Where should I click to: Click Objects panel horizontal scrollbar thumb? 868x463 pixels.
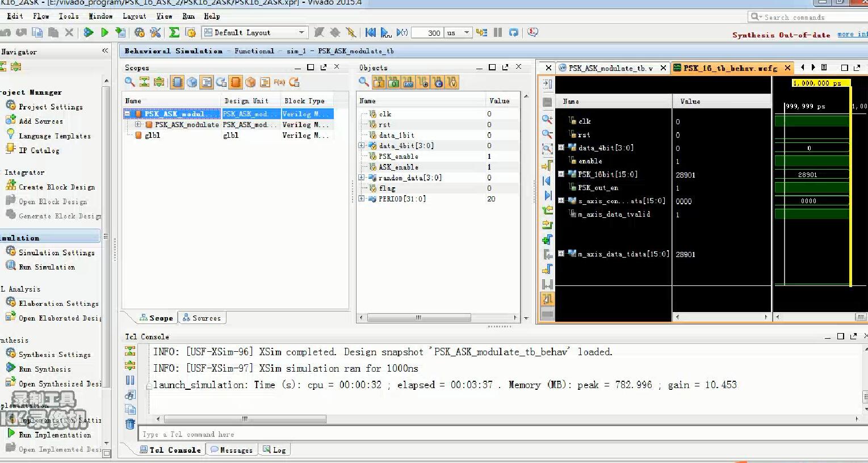[x=419, y=318]
